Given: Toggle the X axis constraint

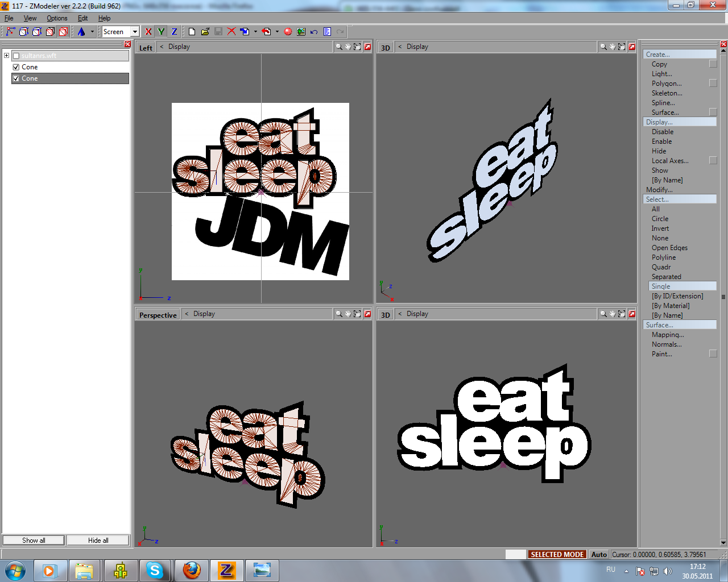Looking at the screenshot, I should click(148, 32).
